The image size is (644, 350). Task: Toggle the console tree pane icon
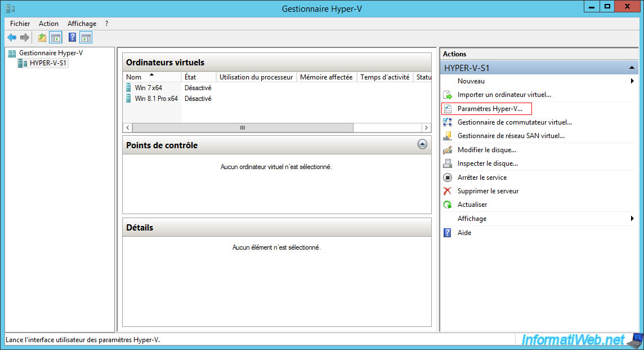[55, 38]
